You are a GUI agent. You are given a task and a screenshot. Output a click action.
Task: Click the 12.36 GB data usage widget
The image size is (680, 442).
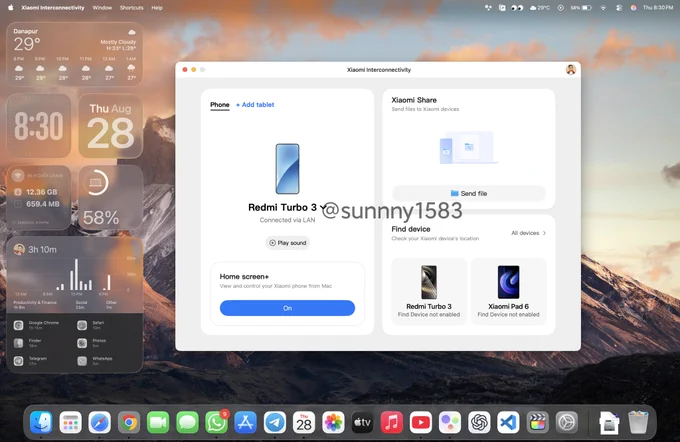(x=39, y=197)
